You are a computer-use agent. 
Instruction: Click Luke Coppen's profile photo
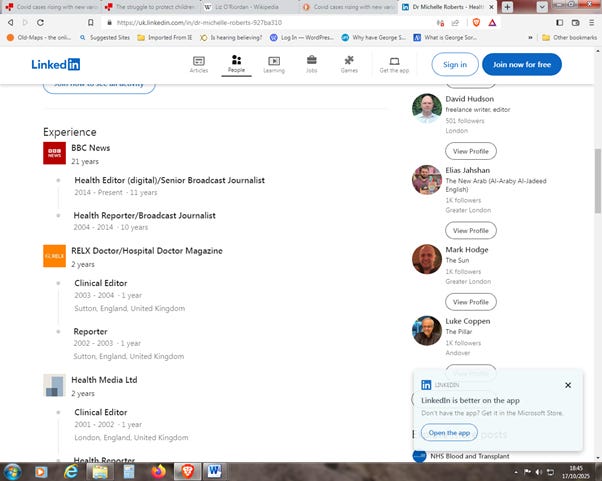[x=427, y=331]
